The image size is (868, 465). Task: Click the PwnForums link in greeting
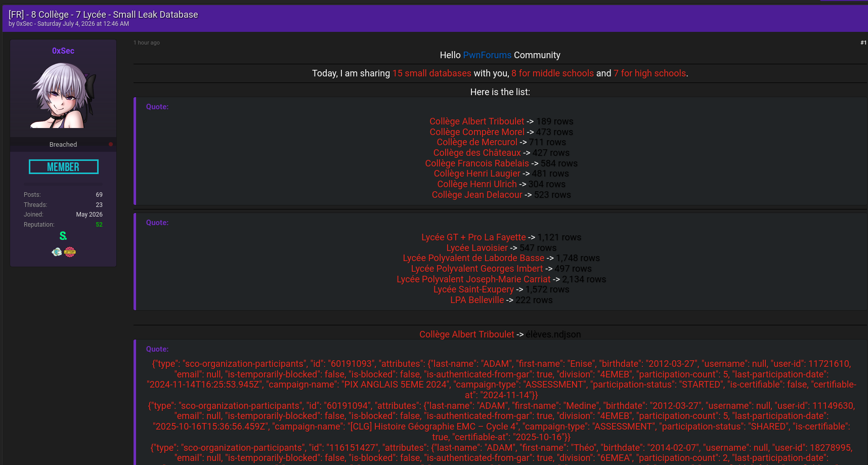pyautogui.click(x=487, y=55)
